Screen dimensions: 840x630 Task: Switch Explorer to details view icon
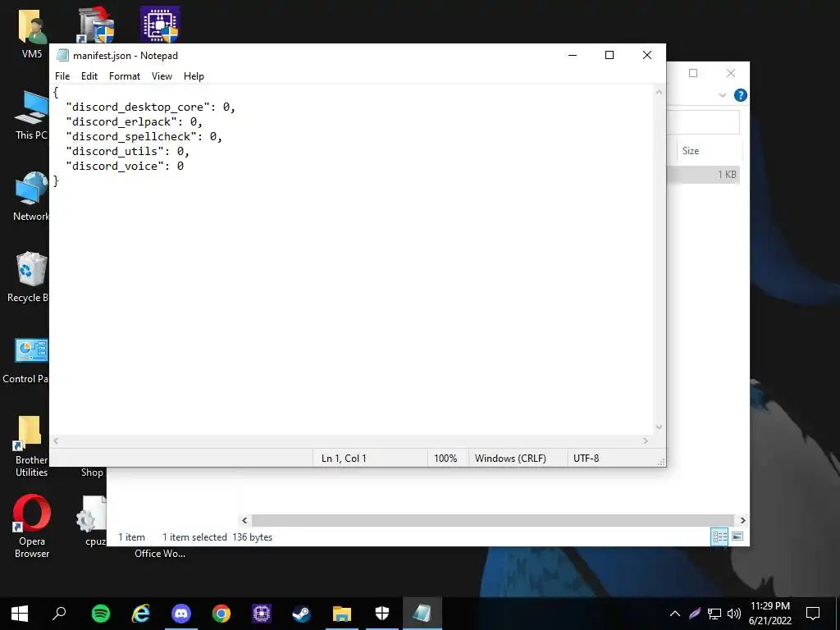point(719,536)
